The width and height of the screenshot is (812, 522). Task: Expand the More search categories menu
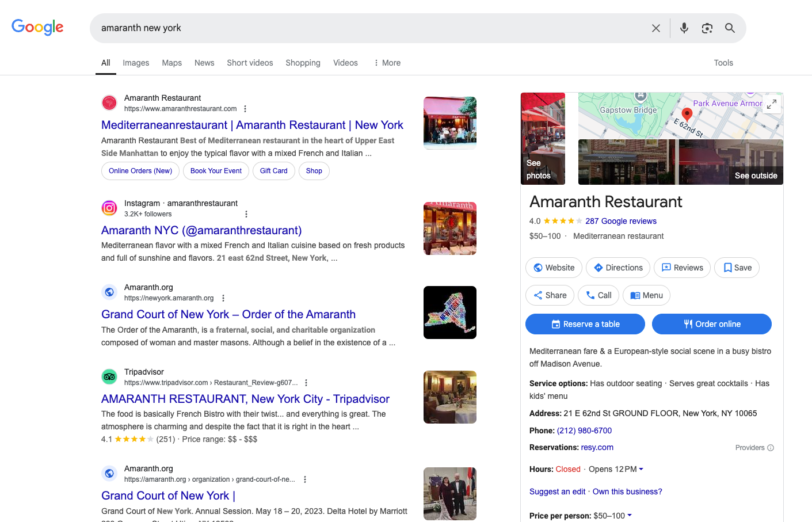pos(386,63)
